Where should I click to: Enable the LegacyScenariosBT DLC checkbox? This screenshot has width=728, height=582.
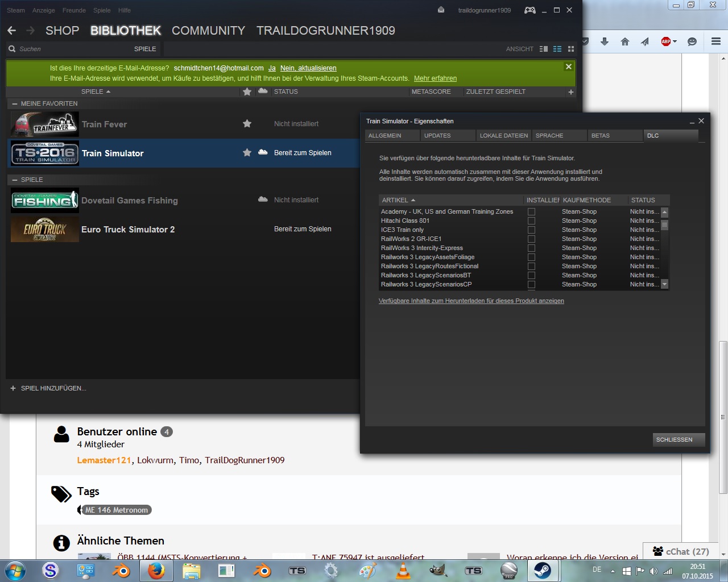click(x=531, y=275)
